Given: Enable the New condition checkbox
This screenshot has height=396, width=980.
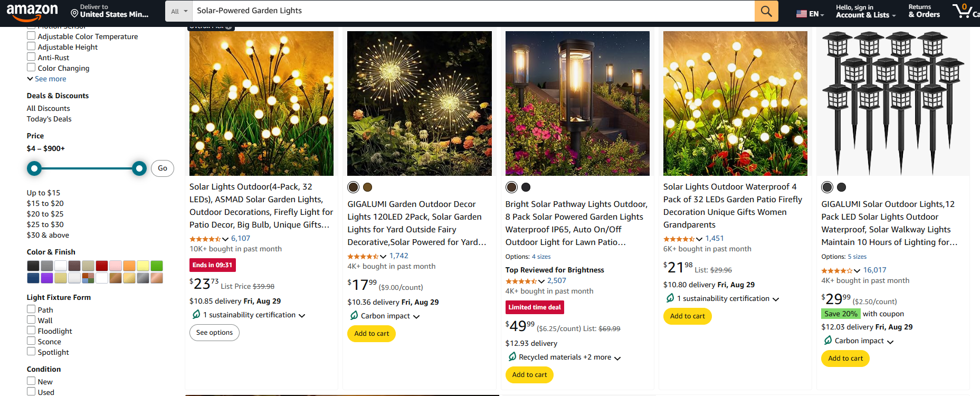Looking at the screenshot, I should click(31, 381).
